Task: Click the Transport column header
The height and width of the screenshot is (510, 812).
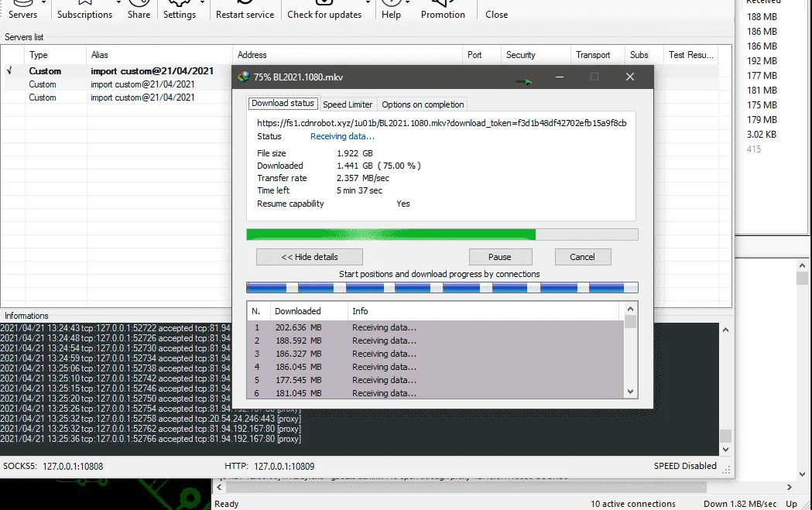Action: [598, 55]
